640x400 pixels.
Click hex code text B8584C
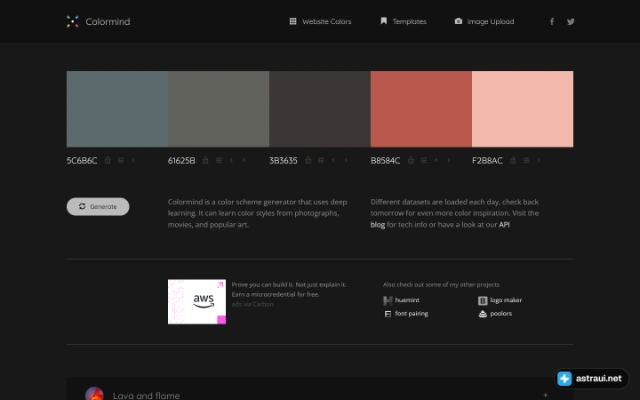385,160
